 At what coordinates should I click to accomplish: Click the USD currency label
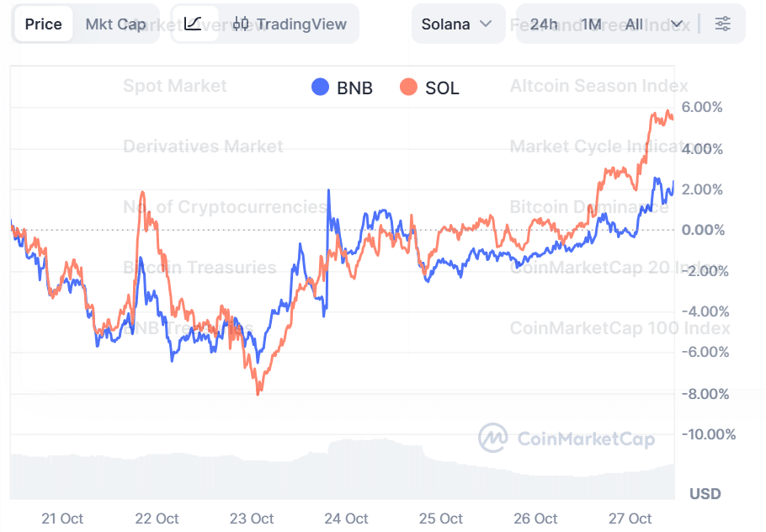(705, 493)
